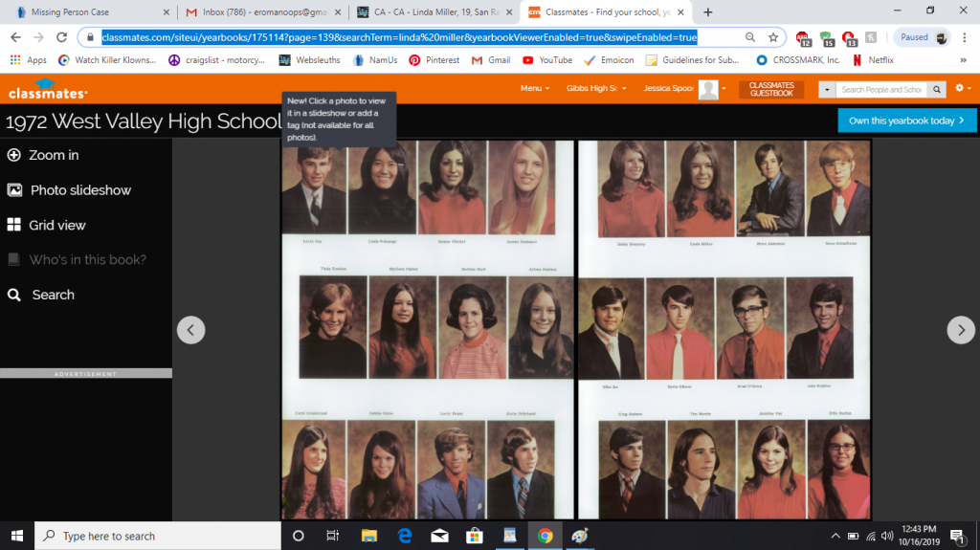The width and height of the screenshot is (980, 550).
Task: Open the Websleuths bookmark
Action: click(x=309, y=59)
